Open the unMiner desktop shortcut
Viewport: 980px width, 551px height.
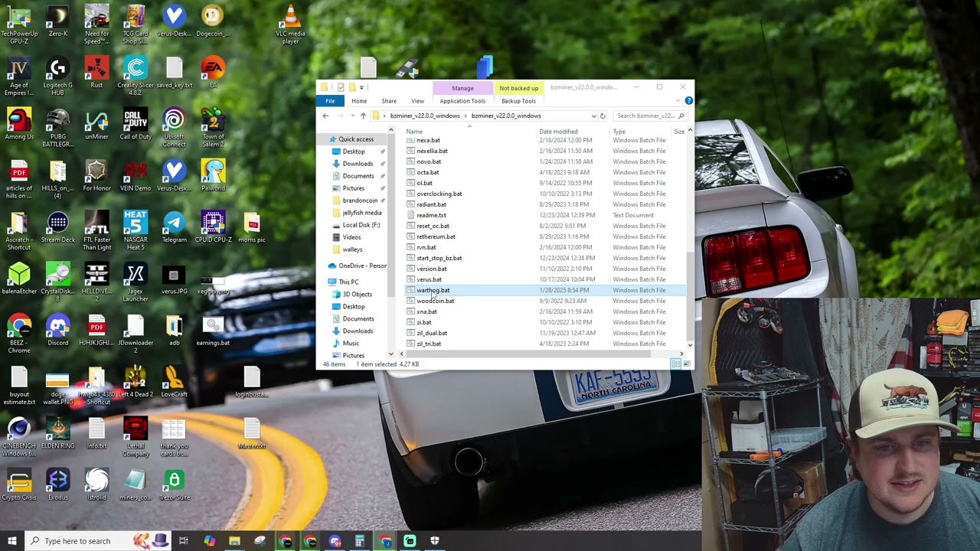pyautogui.click(x=96, y=124)
